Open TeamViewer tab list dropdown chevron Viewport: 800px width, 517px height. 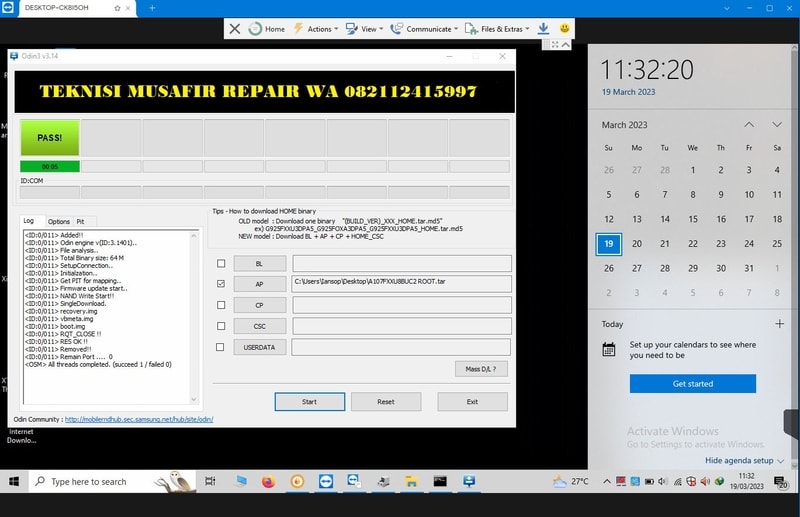coord(727,8)
